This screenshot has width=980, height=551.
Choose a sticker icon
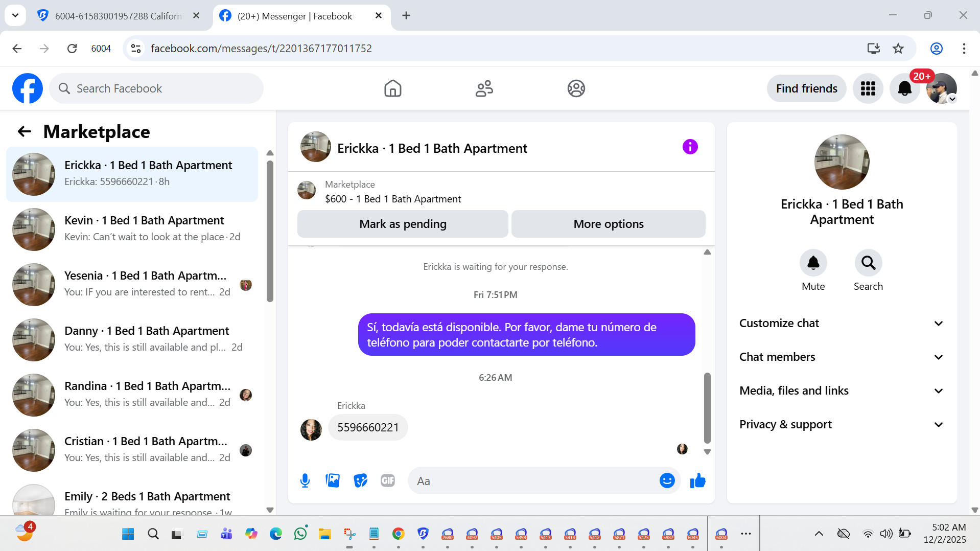[360, 480]
